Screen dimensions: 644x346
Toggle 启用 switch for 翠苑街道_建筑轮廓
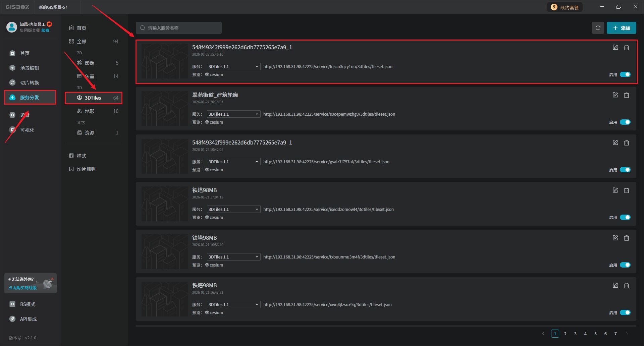625,122
